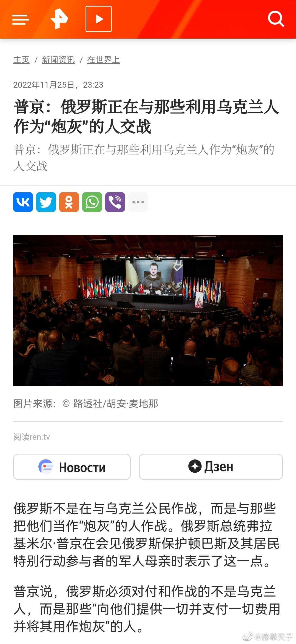Screen dimensions: 296x644
Task: Expand more sharing options
Action: coord(138,202)
